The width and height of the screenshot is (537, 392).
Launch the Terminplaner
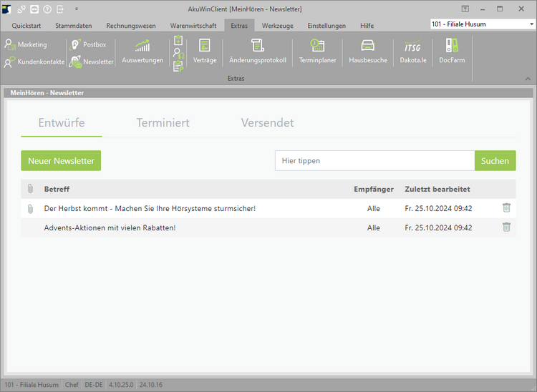pyautogui.click(x=317, y=50)
